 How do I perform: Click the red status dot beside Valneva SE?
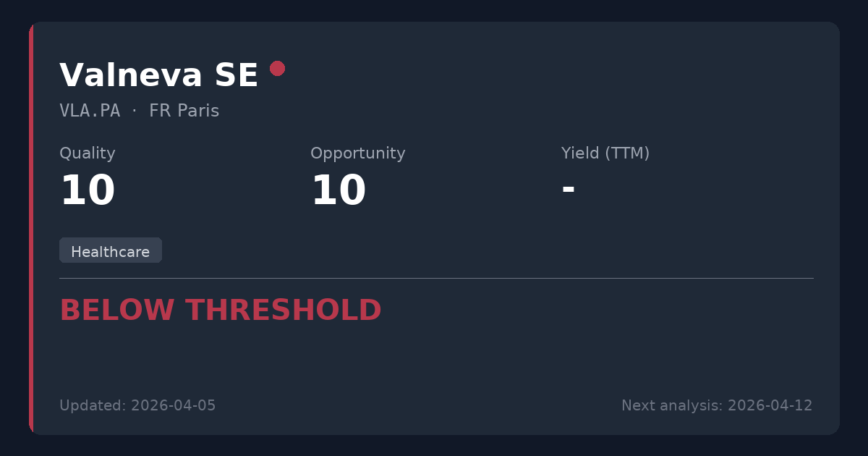point(277,68)
